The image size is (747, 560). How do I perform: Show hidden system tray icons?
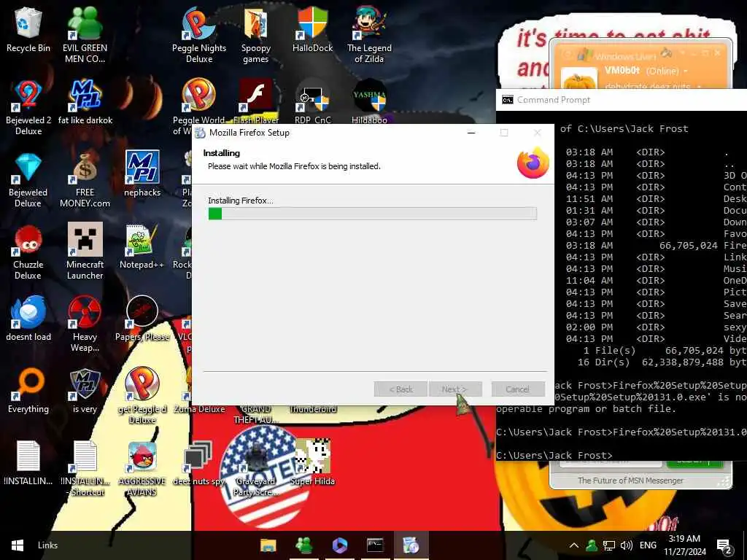pyautogui.click(x=574, y=545)
